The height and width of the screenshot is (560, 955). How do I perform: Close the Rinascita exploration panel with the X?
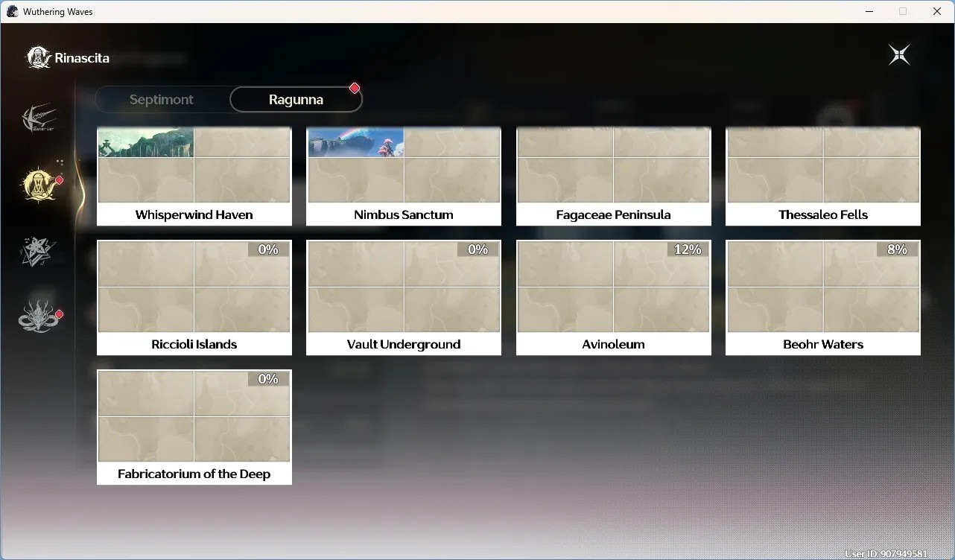[x=899, y=55]
